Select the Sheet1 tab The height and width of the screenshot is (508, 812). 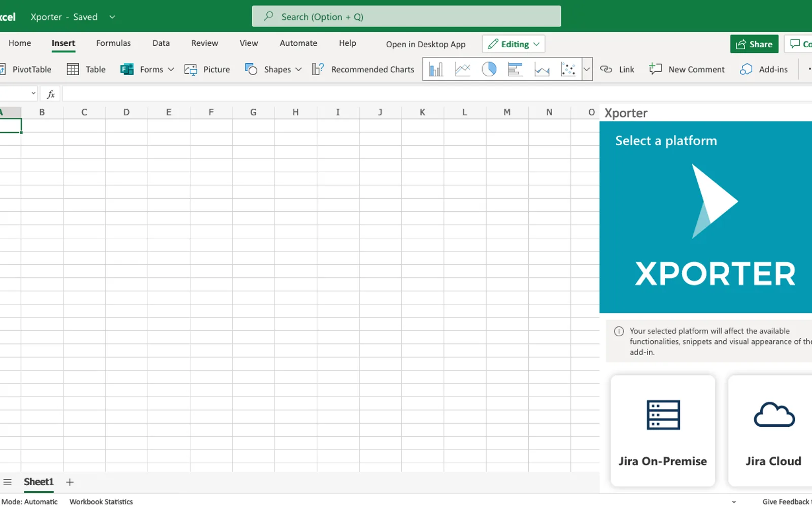click(39, 482)
